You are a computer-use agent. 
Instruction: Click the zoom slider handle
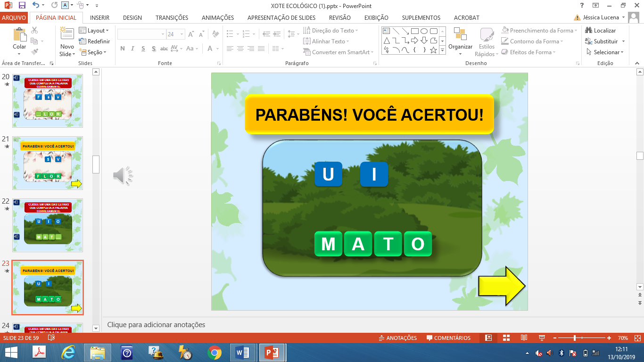click(574, 338)
